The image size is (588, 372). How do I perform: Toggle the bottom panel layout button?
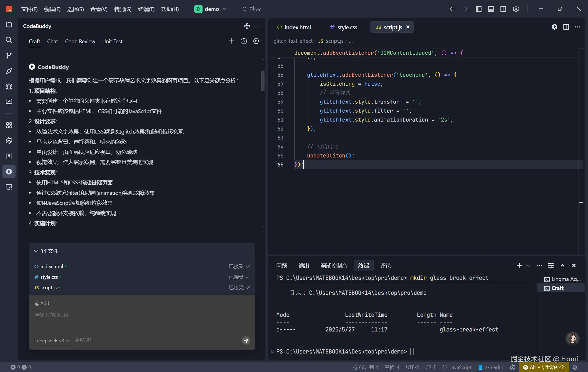coord(491,9)
